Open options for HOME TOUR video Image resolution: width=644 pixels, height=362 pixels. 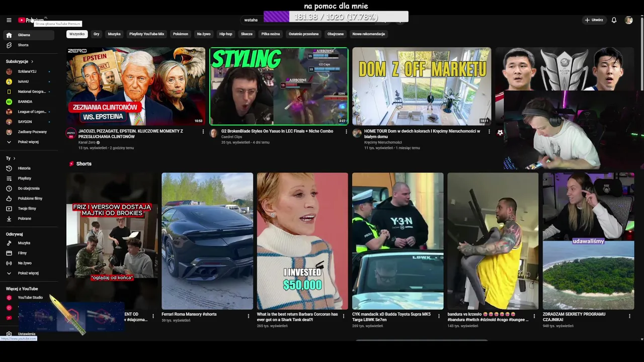pos(489,132)
